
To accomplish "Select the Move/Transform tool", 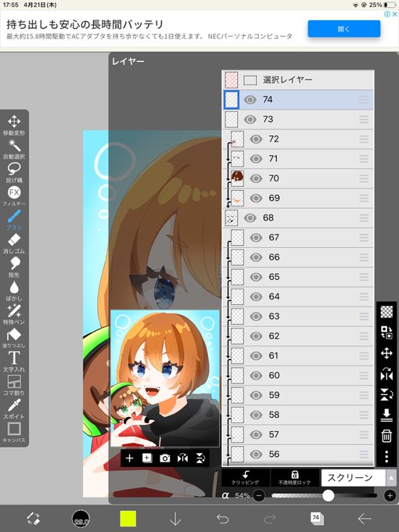I will [x=14, y=124].
